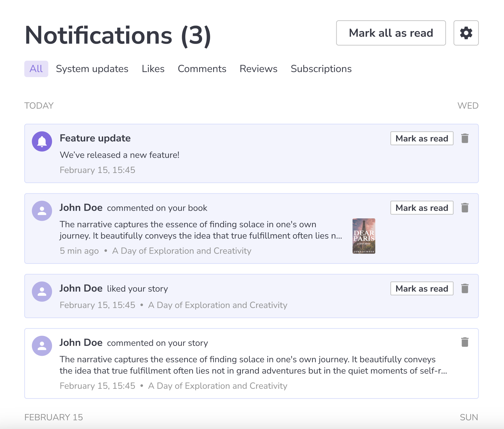Delete the Feature update notification
The height and width of the screenshot is (429, 504).
(465, 138)
